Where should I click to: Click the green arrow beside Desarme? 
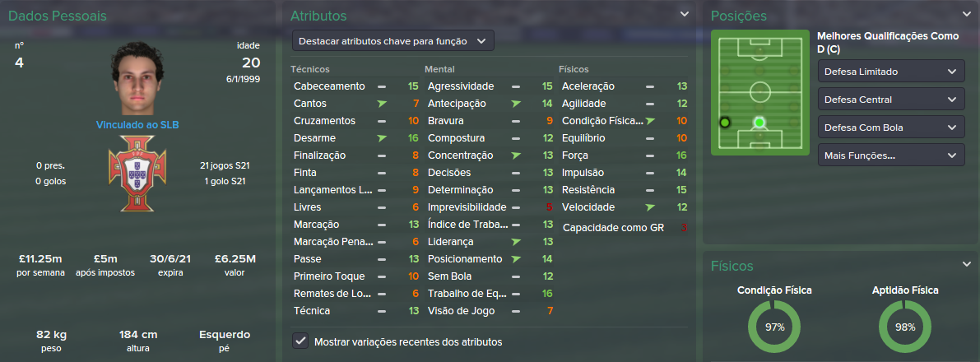[x=381, y=138]
